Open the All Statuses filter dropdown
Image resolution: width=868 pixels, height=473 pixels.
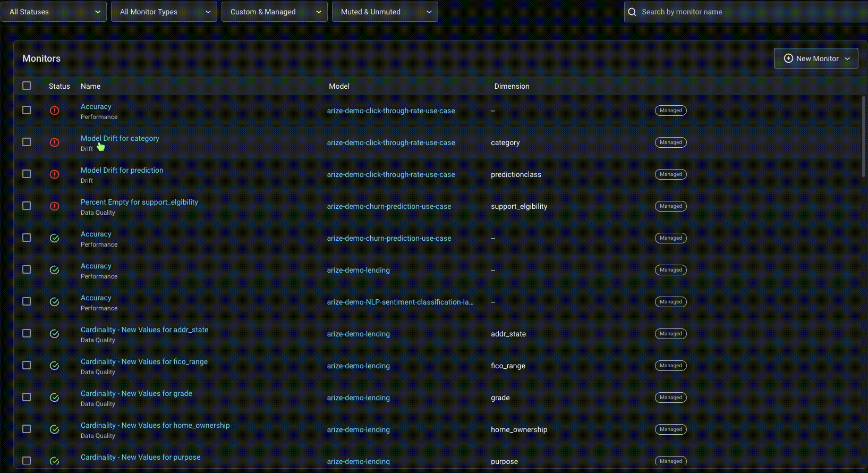tap(54, 12)
